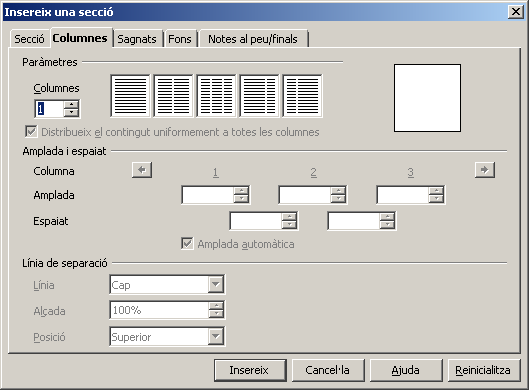The width and height of the screenshot is (529, 390).
Task: Open the Fons tab
Action: coord(180,39)
